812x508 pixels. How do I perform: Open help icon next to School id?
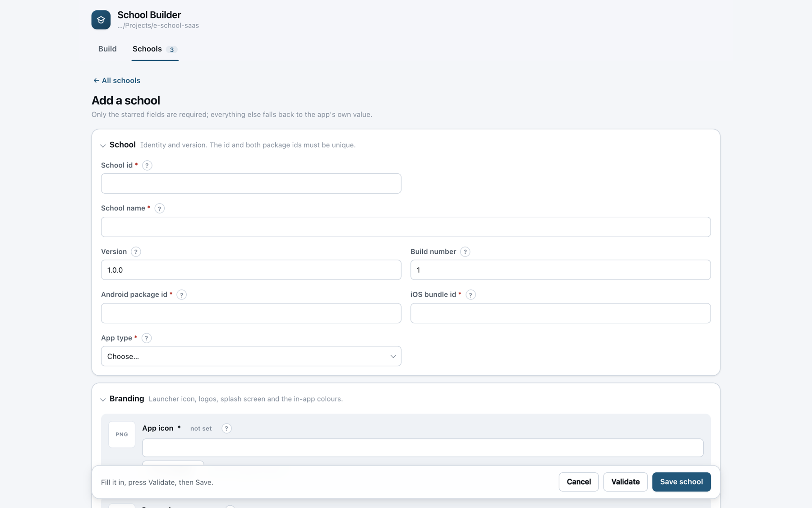[x=147, y=165]
